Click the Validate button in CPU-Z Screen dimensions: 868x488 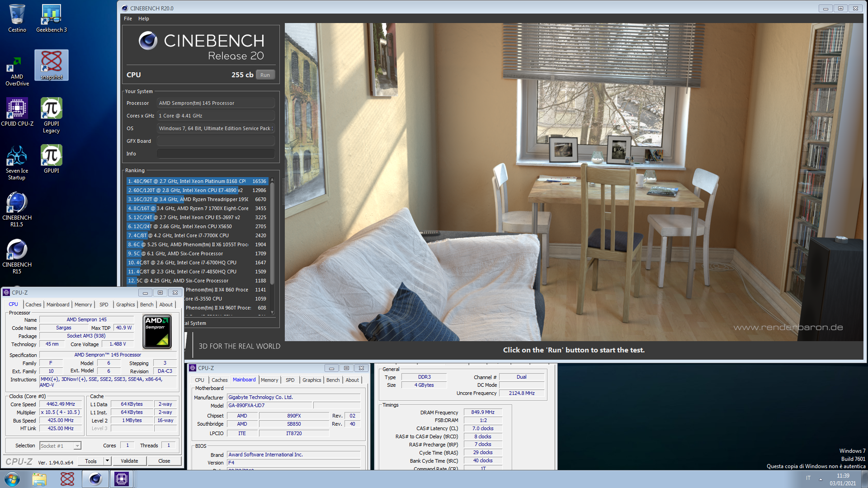[x=129, y=461]
